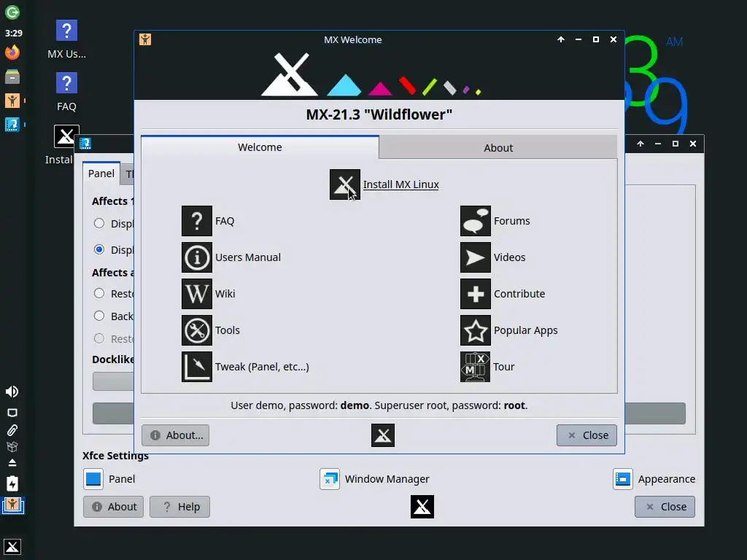Click the Install MX Linux link text
Image resolution: width=747 pixels, height=560 pixels.
coord(400,184)
